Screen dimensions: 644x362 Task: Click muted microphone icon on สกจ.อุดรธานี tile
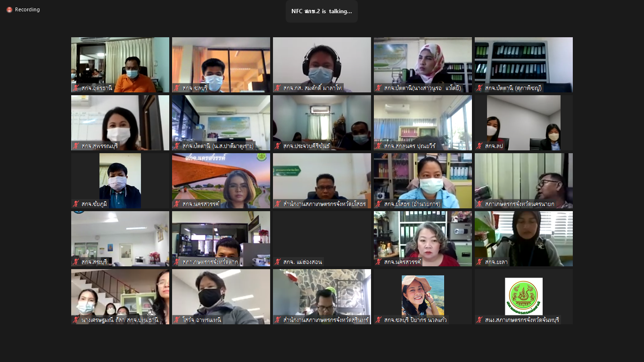coord(76,88)
